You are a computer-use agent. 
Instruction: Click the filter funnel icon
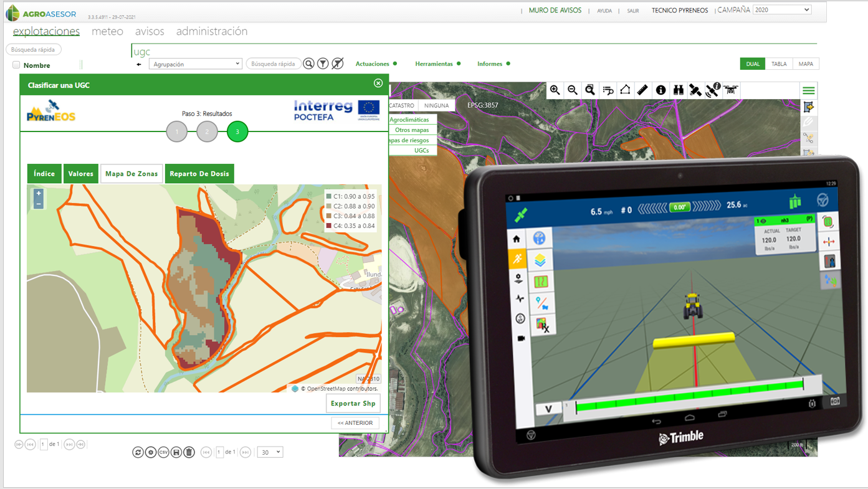click(x=323, y=64)
